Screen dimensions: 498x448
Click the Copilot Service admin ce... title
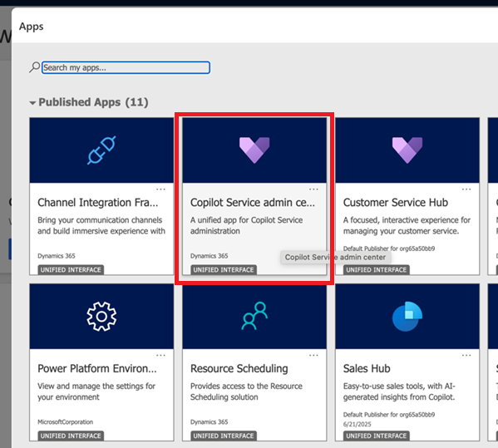coord(253,203)
